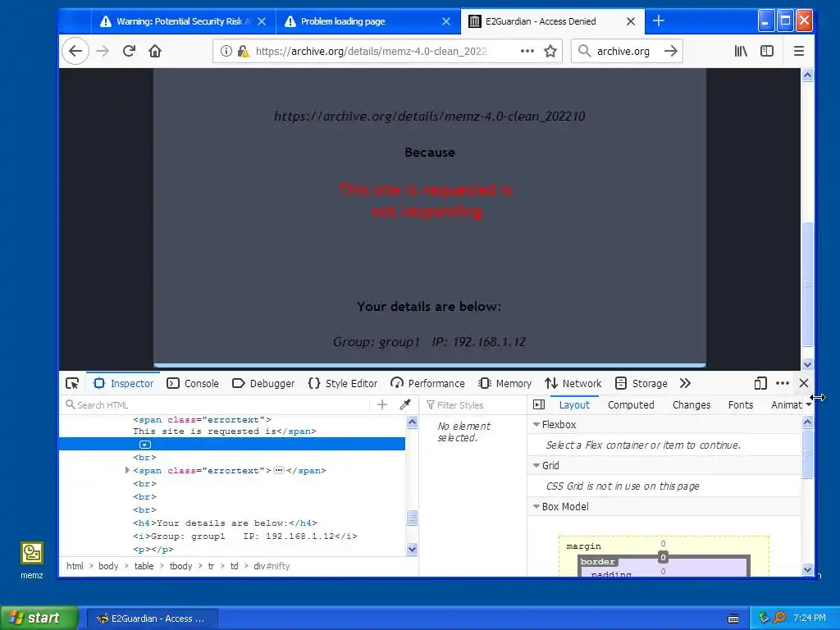Close the Problem loading page tab
Image resolution: width=840 pixels, height=630 pixels.
point(446,21)
